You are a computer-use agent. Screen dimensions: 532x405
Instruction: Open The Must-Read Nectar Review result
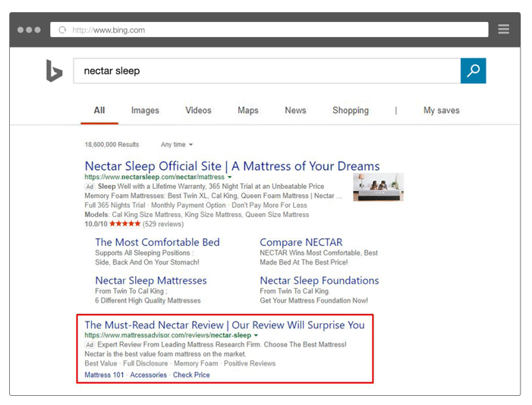tap(225, 325)
